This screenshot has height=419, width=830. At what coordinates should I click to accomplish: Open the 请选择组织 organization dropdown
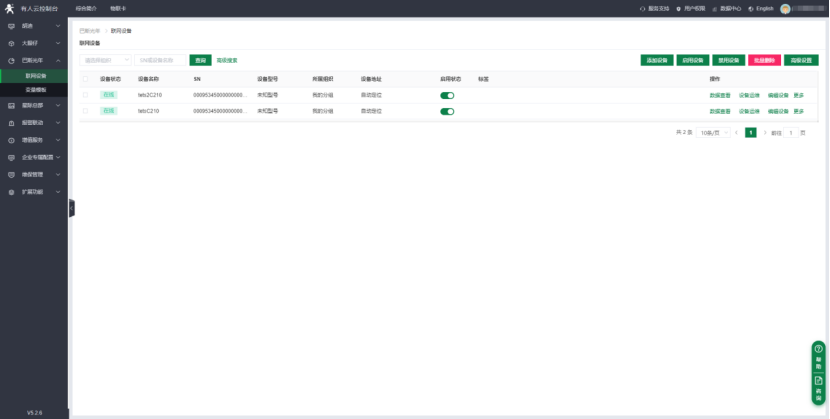pos(105,60)
